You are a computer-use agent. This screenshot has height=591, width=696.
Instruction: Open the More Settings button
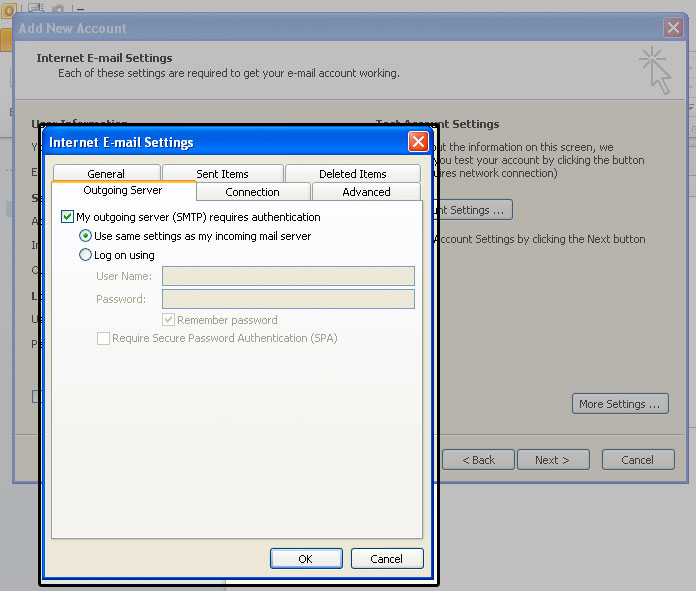point(620,404)
